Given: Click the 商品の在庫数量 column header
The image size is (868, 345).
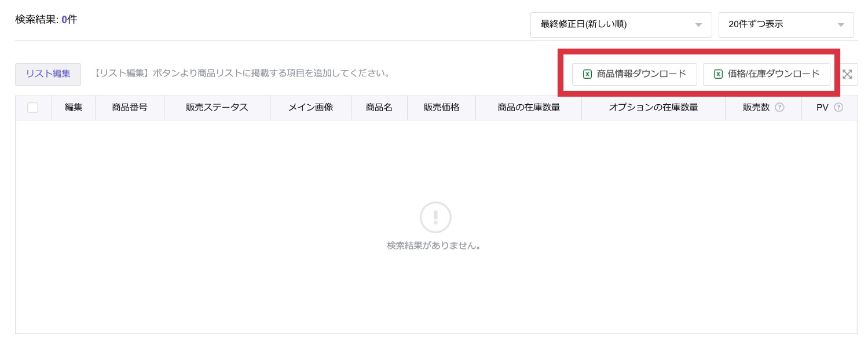Looking at the screenshot, I should click(529, 108).
